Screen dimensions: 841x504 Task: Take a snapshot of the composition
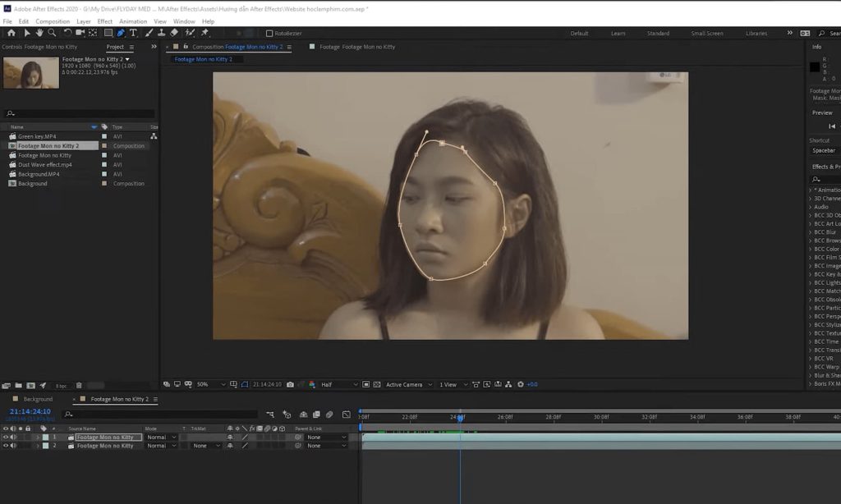[290, 383]
